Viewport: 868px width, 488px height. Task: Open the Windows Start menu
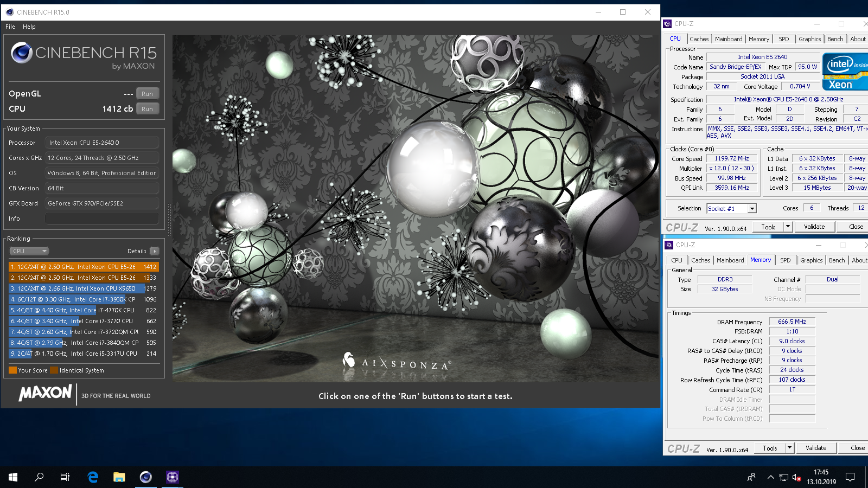(13, 477)
